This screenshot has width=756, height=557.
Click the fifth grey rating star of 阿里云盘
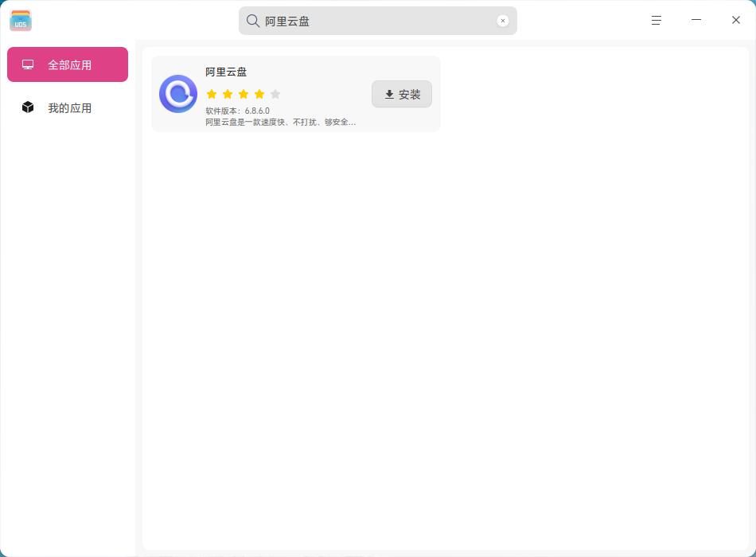click(x=275, y=94)
